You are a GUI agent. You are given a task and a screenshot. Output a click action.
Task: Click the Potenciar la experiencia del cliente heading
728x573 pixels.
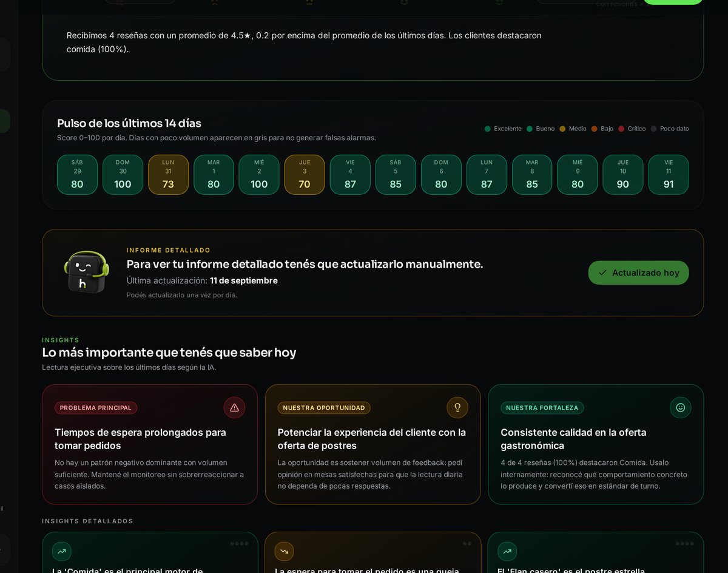(x=372, y=439)
